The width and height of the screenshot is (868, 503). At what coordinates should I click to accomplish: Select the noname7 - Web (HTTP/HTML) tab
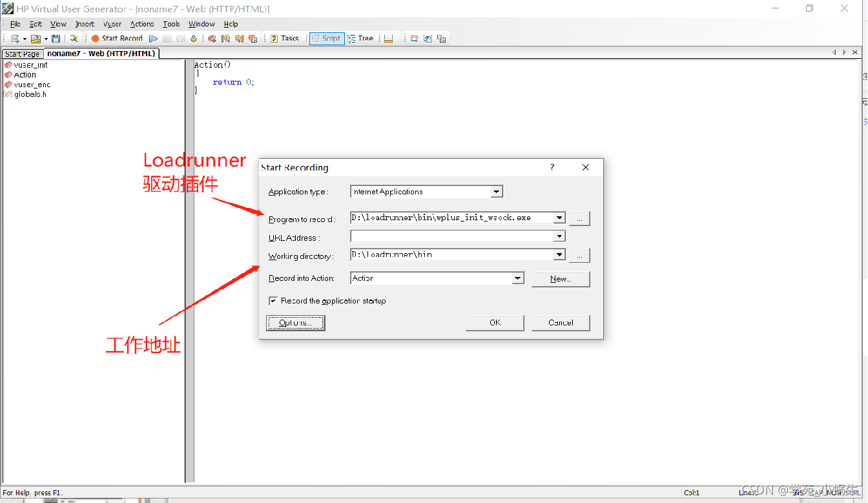pyautogui.click(x=101, y=54)
